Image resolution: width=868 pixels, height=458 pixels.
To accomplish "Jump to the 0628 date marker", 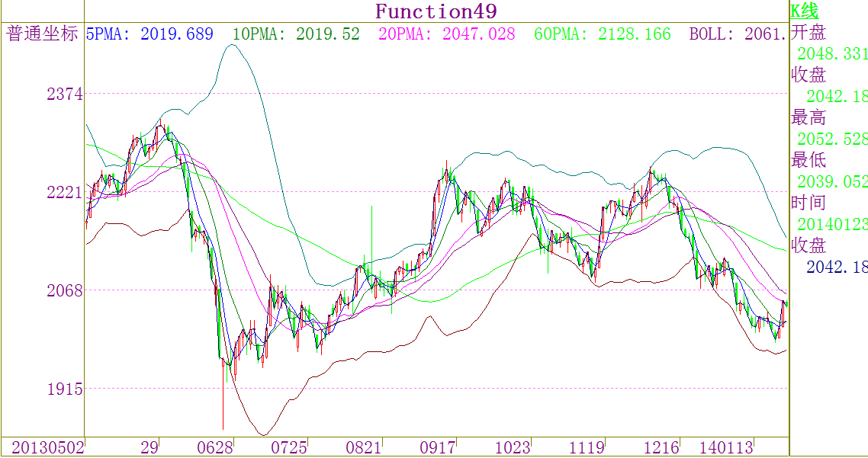I will pyautogui.click(x=214, y=447).
